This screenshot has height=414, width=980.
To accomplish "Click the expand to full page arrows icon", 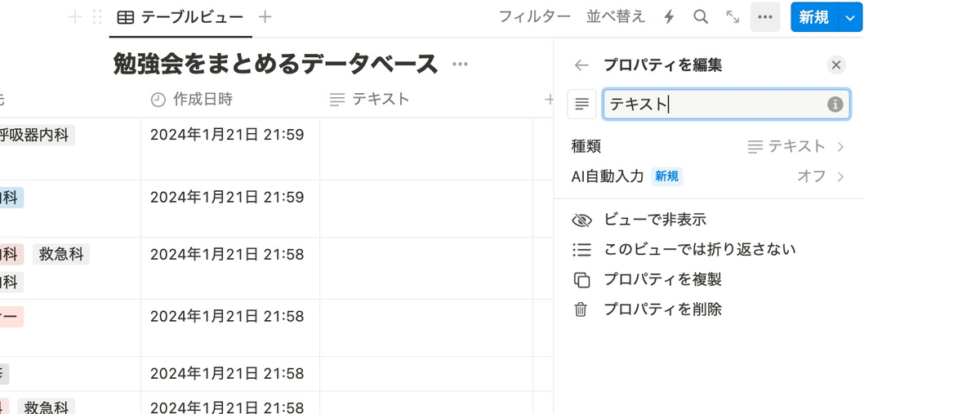I will tap(733, 17).
